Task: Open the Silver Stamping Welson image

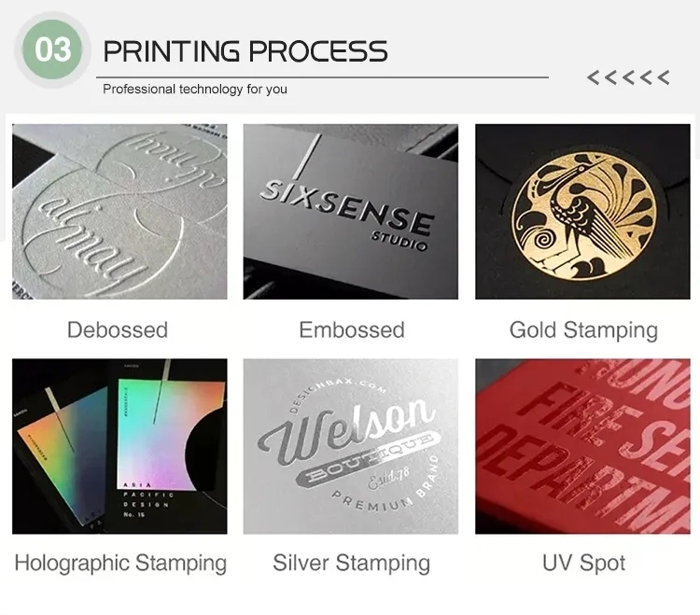Action: pyautogui.click(x=350, y=446)
